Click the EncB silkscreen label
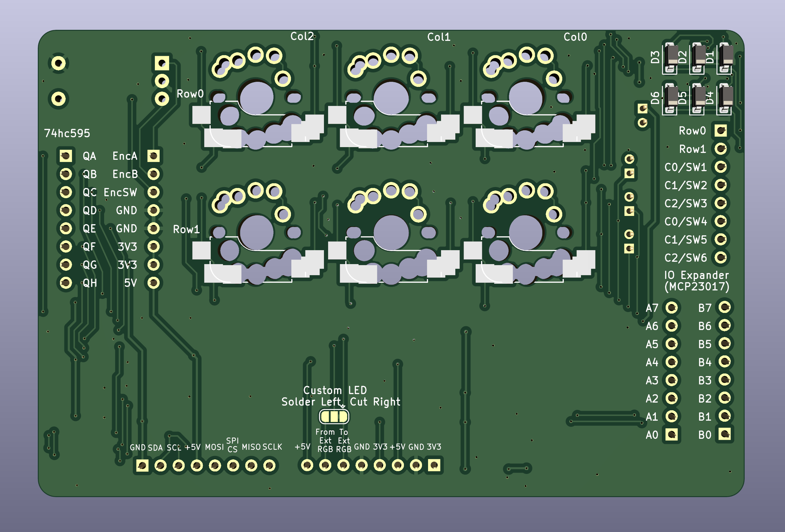785x532 pixels. [x=125, y=174]
